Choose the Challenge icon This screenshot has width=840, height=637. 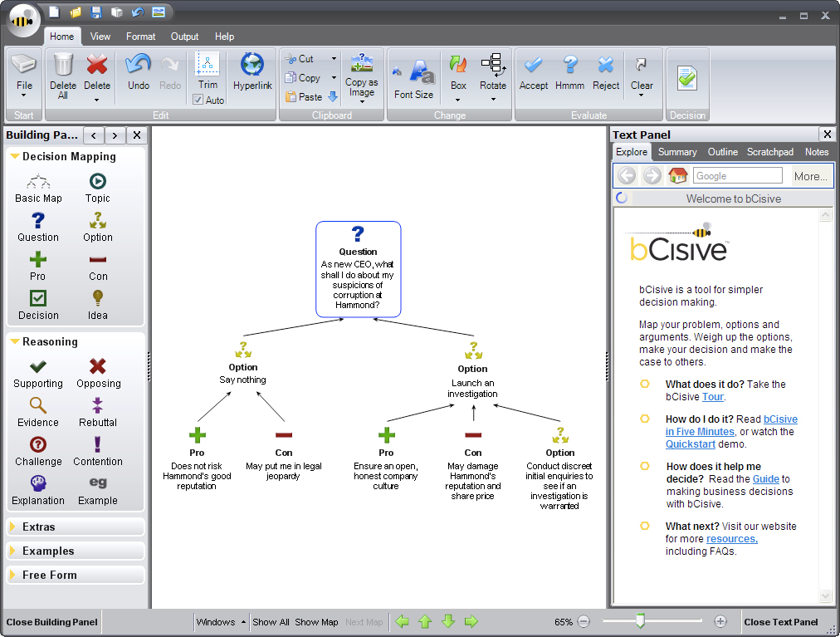point(38,444)
